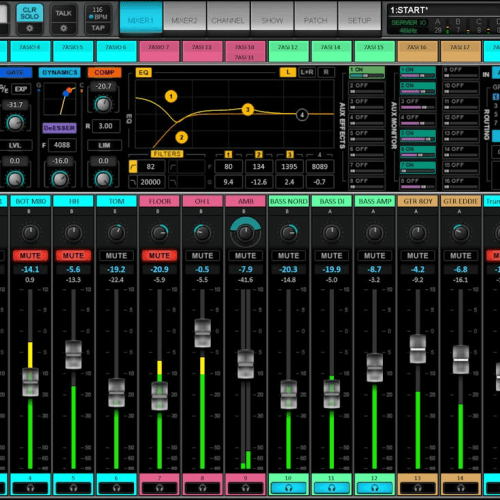Screen dimensions: 500x500
Task: Open the SETUP tab
Action: pos(359,17)
